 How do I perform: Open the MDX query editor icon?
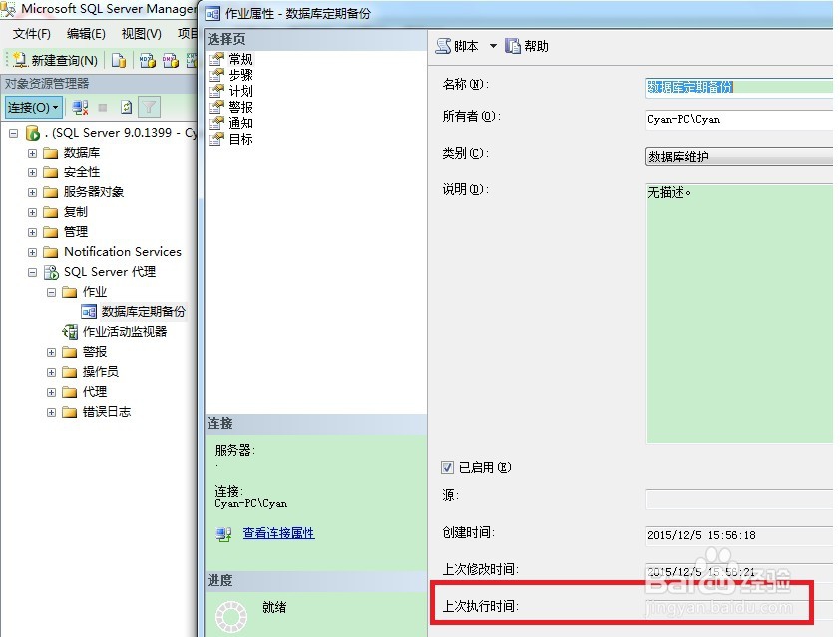tap(147, 60)
